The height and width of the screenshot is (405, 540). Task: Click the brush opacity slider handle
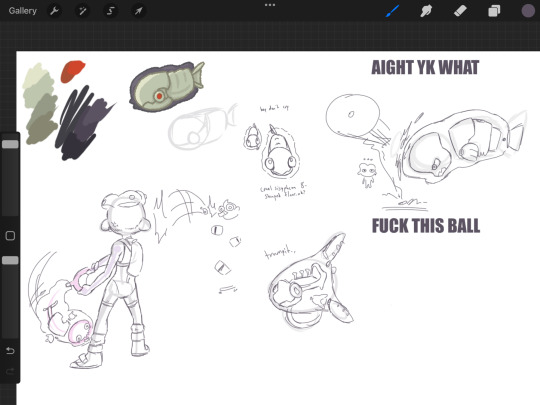pyautogui.click(x=10, y=260)
